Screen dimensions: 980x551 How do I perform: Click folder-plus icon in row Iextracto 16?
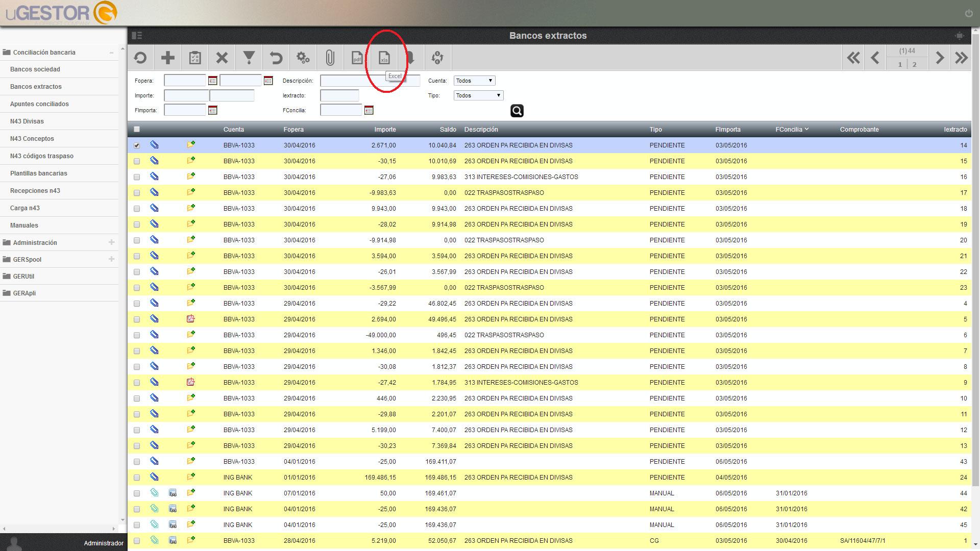click(191, 177)
